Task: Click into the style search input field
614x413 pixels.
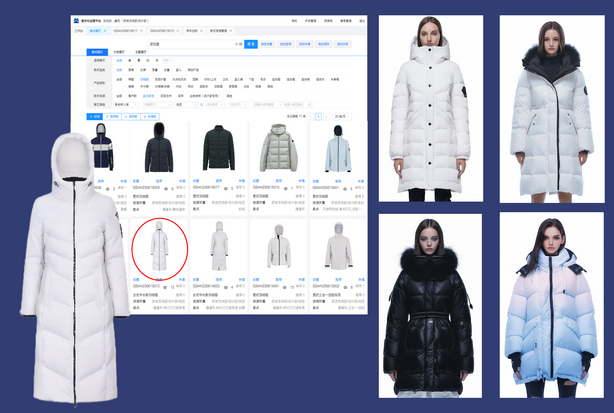Action: [x=190, y=44]
